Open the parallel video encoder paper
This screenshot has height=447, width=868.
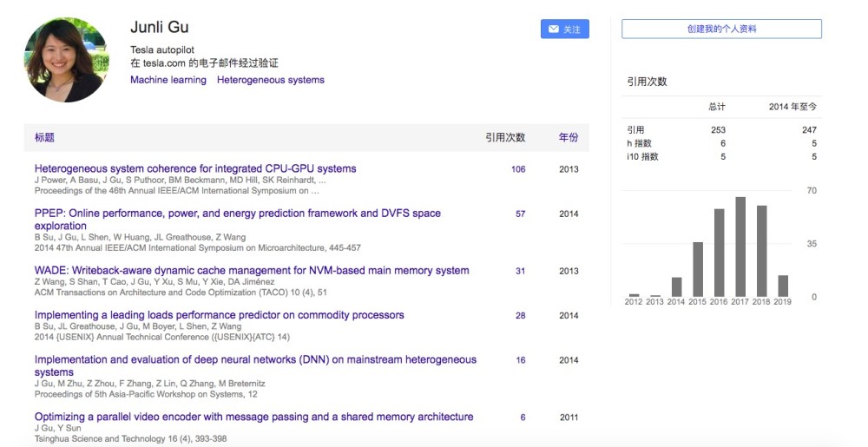254,417
